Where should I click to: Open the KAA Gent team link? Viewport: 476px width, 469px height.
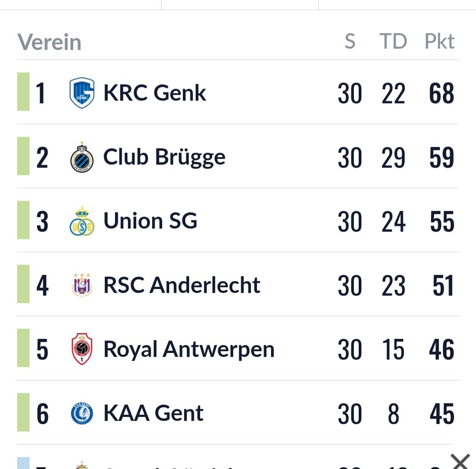(153, 413)
